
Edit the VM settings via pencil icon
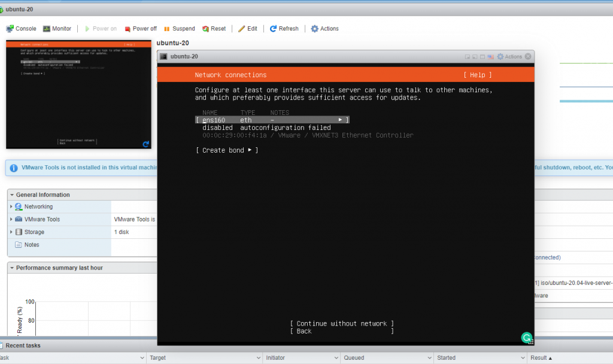click(248, 28)
